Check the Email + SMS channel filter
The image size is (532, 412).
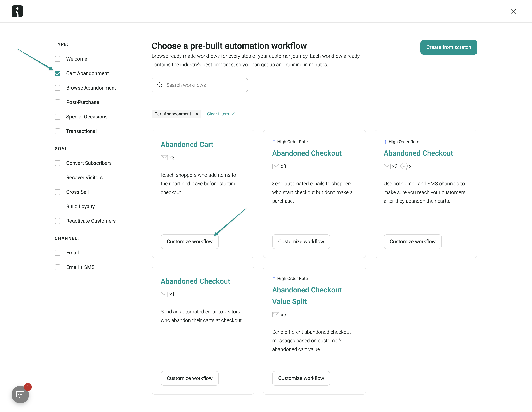click(x=58, y=267)
